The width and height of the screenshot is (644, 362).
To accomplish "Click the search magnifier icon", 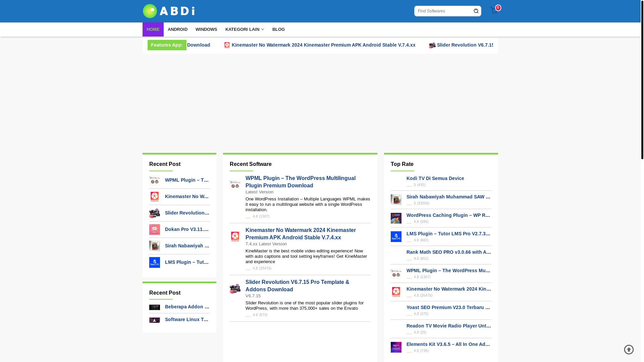I will [476, 11].
